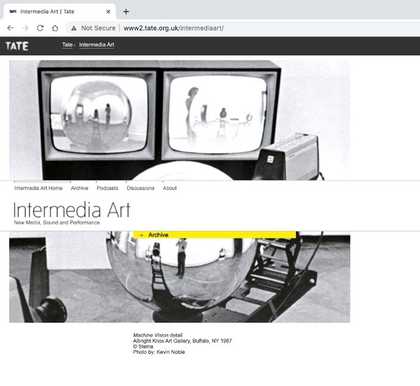Click the mirrored sphere photo below

coord(180,277)
